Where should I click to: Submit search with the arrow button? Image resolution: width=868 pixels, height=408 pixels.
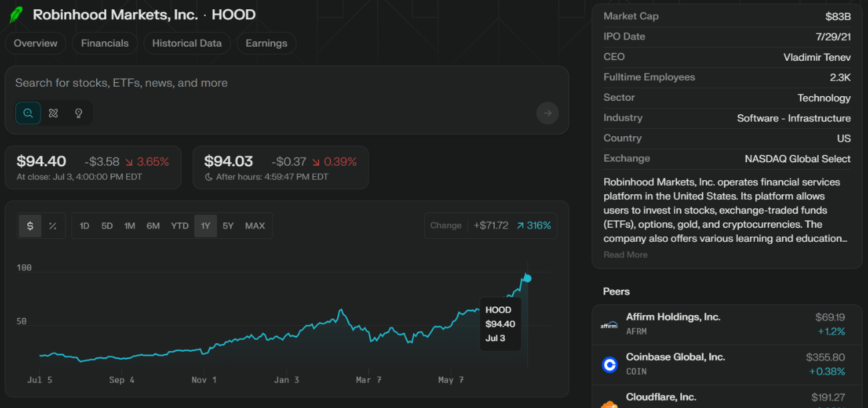pos(548,113)
